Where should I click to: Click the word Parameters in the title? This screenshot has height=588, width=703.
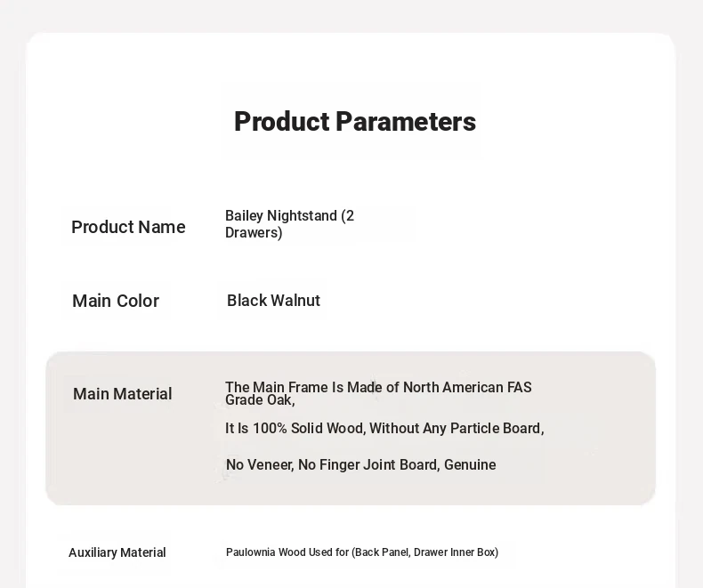[406, 122]
